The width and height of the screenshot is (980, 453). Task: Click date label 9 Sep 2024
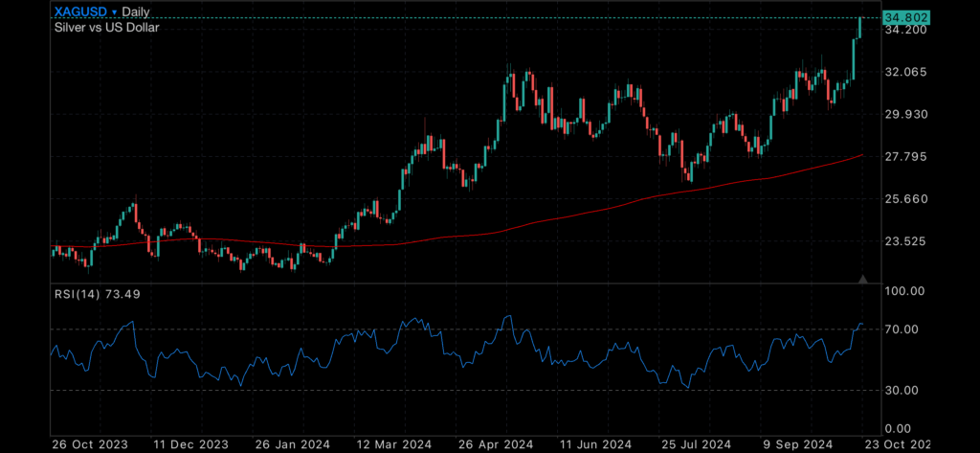796,444
